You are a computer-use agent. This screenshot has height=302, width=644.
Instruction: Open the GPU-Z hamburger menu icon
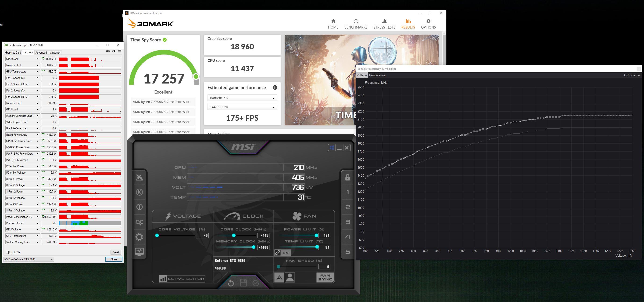[x=120, y=51]
